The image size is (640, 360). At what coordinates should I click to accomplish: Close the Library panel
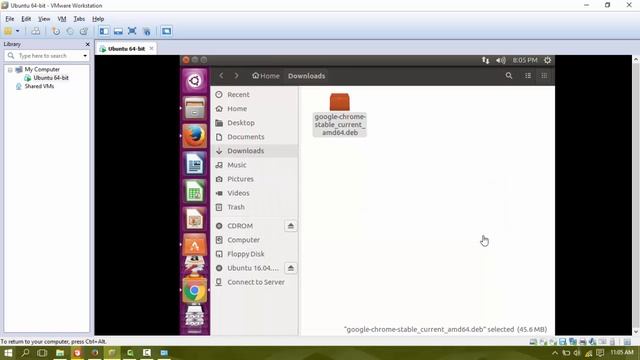[87, 44]
